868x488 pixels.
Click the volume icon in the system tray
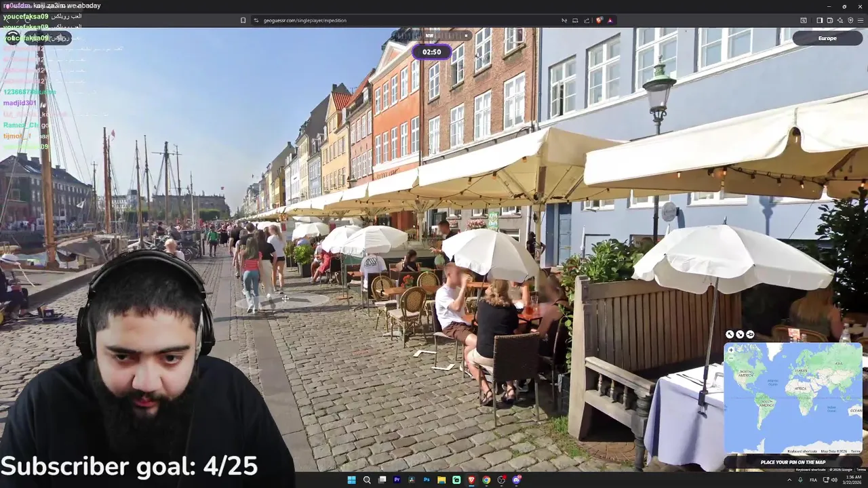[834, 480]
